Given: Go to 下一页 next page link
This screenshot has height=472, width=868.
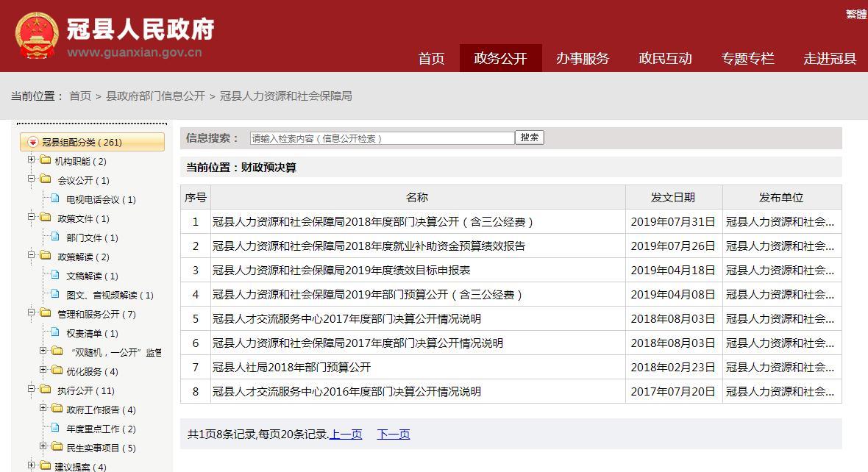Looking at the screenshot, I should [394, 435].
